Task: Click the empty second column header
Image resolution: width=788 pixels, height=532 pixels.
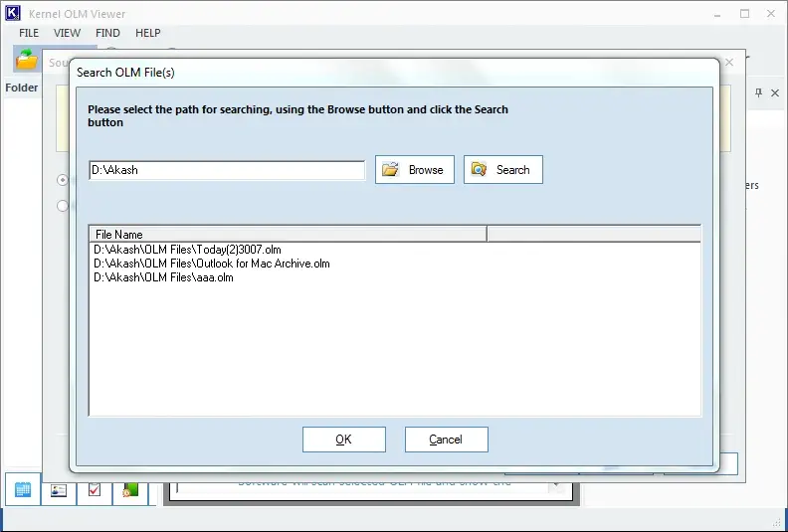Action: [594, 234]
